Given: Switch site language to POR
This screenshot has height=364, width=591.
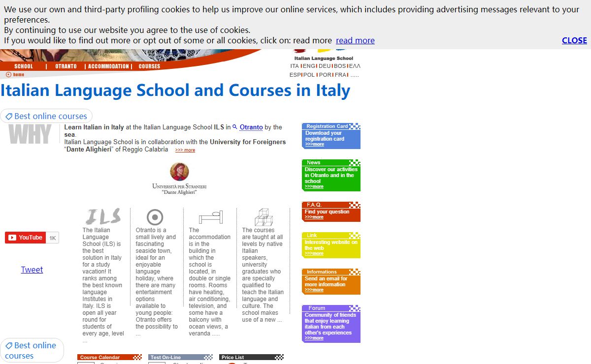Looking at the screenshot, I should [x=325, y=75].
